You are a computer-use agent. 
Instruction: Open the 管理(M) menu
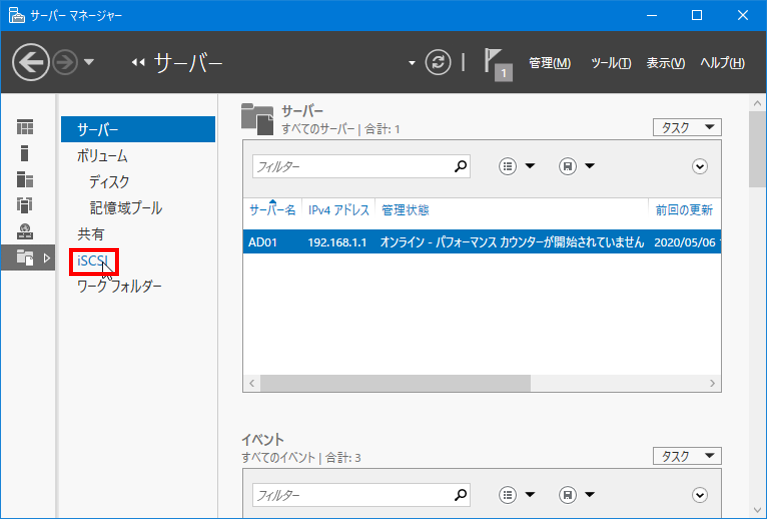(x=550, y=63)
